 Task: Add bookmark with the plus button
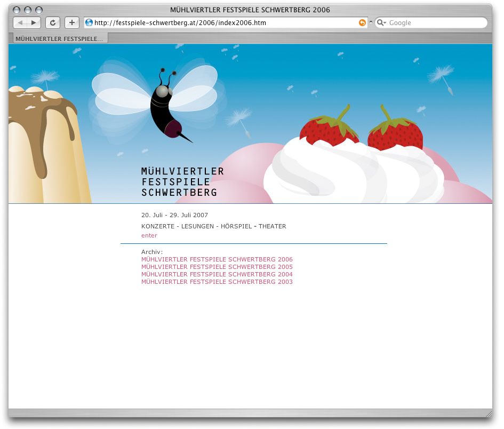coord(72,23)
